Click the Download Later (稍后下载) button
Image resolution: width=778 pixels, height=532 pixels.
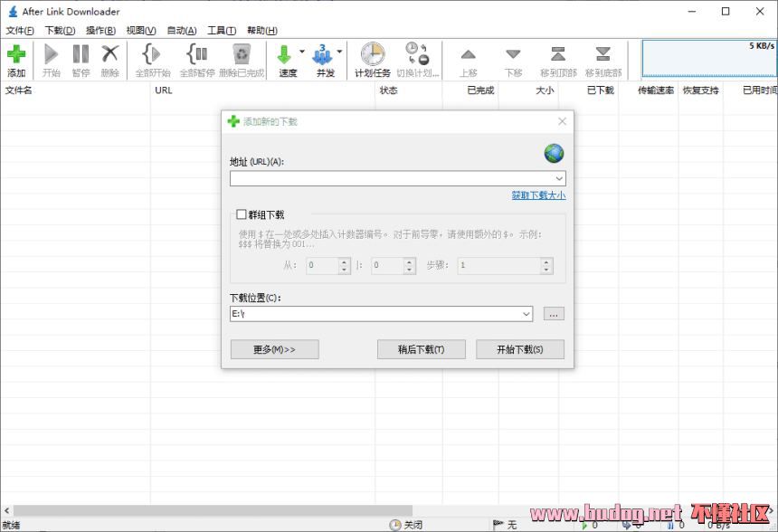(x=421, y=349)
